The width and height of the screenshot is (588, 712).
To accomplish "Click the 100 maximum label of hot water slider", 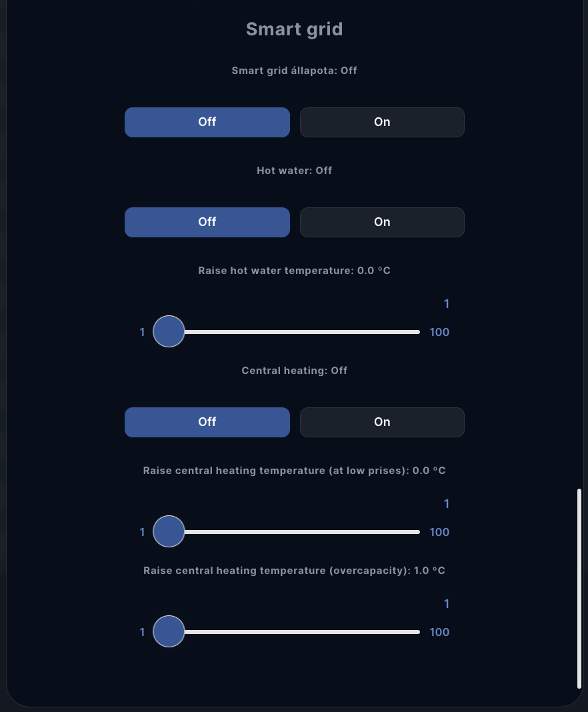I will (x=439, y=332).
